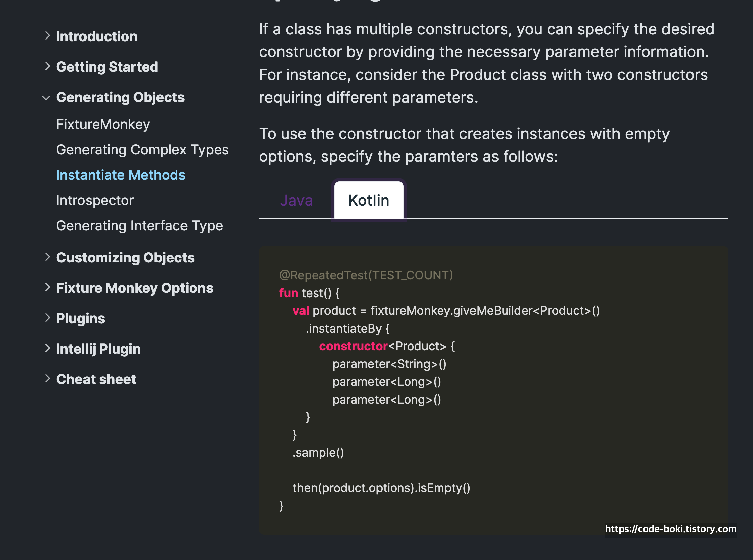Open Generating Interface Type page

[x=139, y=226]
